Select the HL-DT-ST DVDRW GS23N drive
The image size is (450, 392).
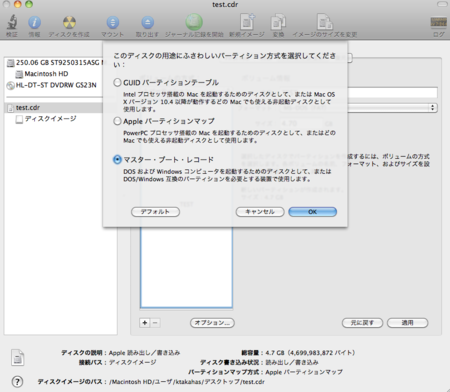52,85
